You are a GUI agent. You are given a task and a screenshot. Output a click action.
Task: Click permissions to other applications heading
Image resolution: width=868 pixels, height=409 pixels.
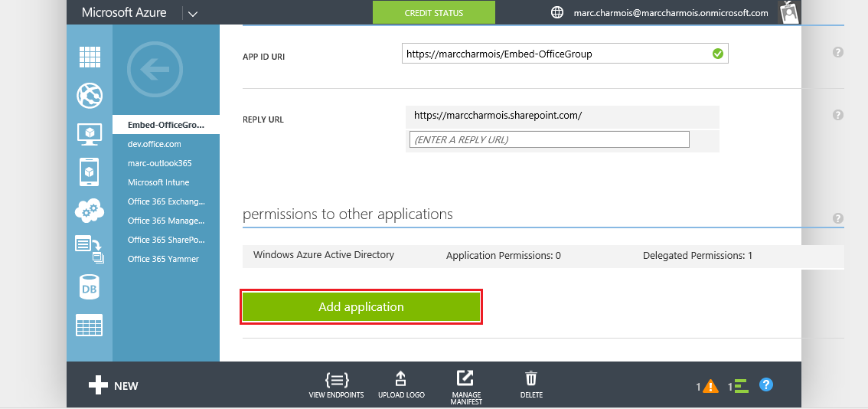[348, 214]
